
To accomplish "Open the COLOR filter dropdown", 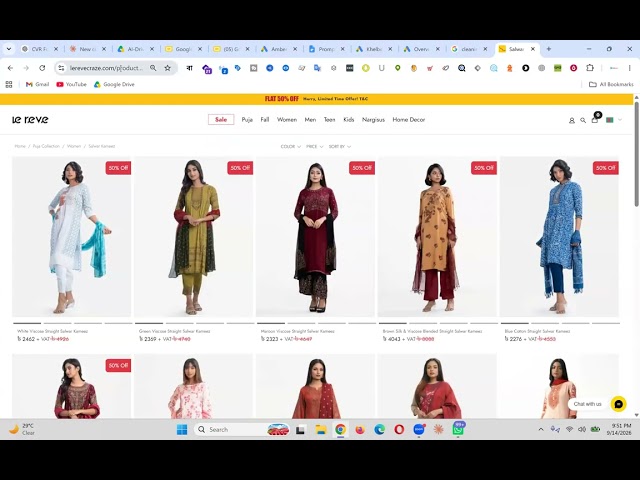I will pyautogui.click(x=291, y=147).
